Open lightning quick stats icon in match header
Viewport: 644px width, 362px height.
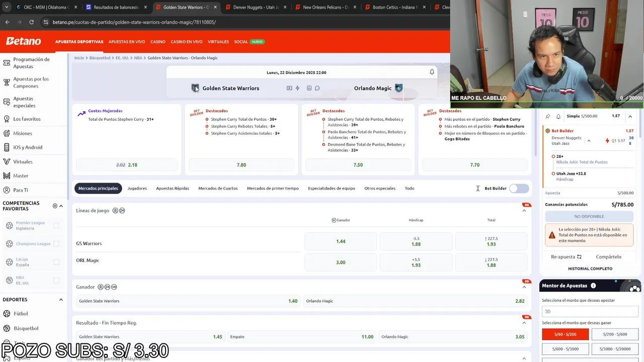pos(297,88)
